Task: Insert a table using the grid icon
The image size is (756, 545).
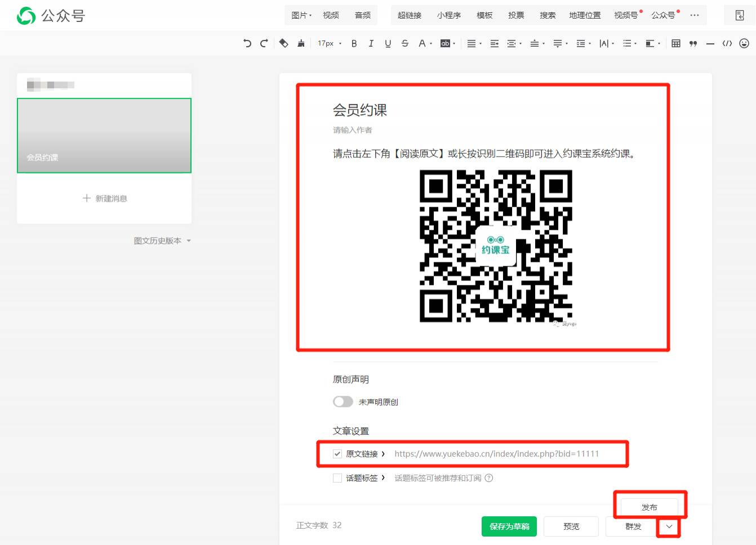Action: 676,43
